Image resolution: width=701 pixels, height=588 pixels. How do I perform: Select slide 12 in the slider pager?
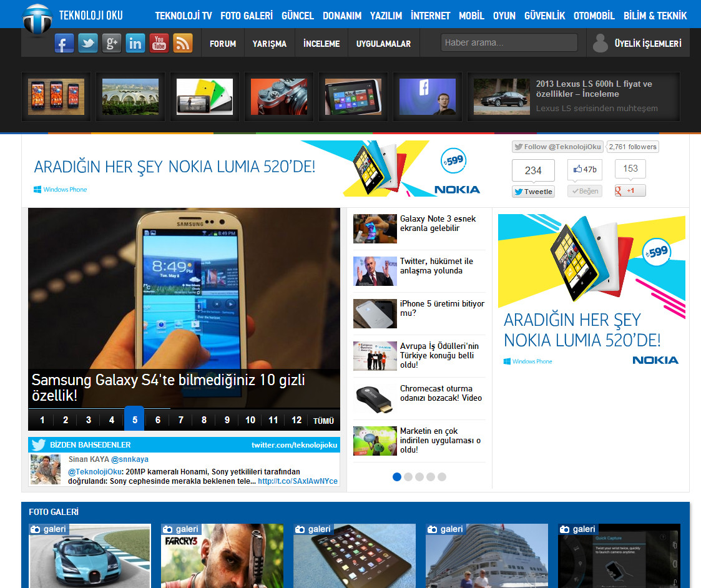297,420
